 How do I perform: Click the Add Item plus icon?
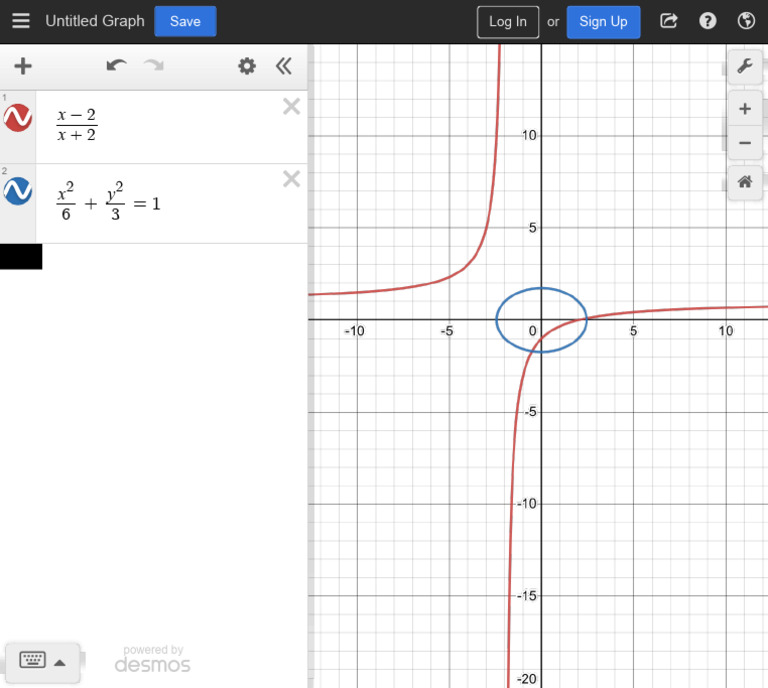(22, 67)
